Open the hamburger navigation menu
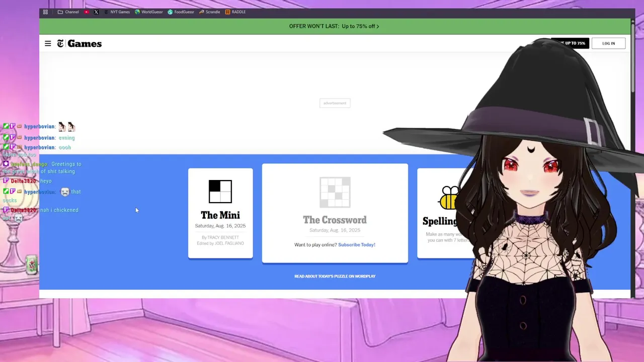644x362 pixels. (48, 44)
